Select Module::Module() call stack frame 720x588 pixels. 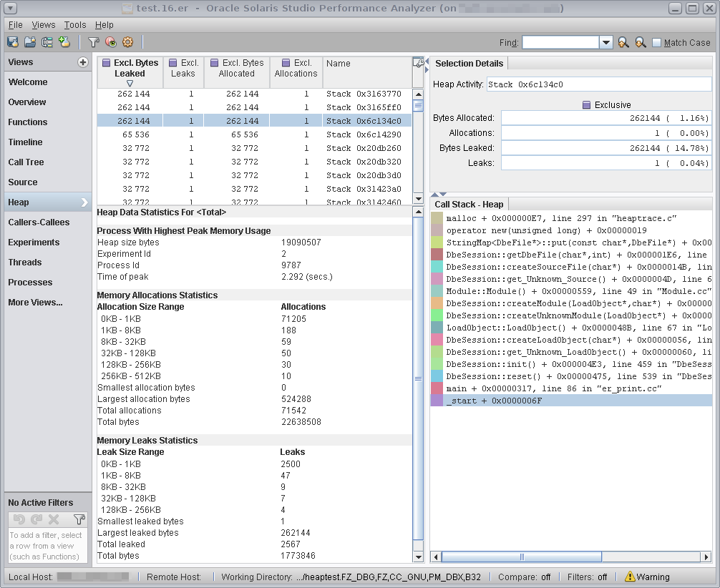[x=572, y=291]
